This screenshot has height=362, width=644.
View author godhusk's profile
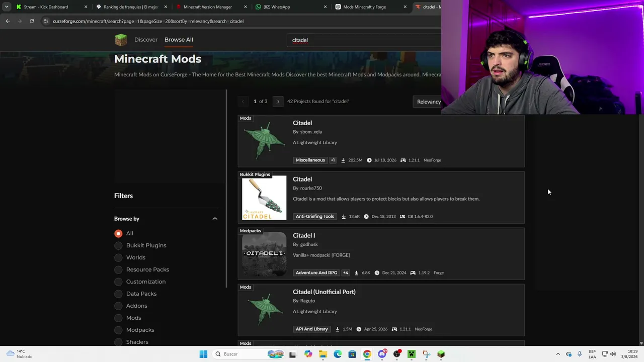309,244
